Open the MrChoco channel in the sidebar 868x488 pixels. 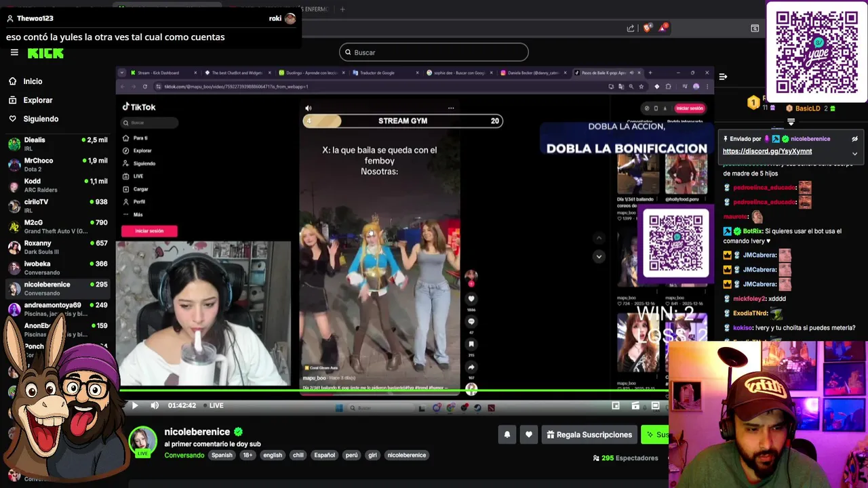tap(58, 164)
